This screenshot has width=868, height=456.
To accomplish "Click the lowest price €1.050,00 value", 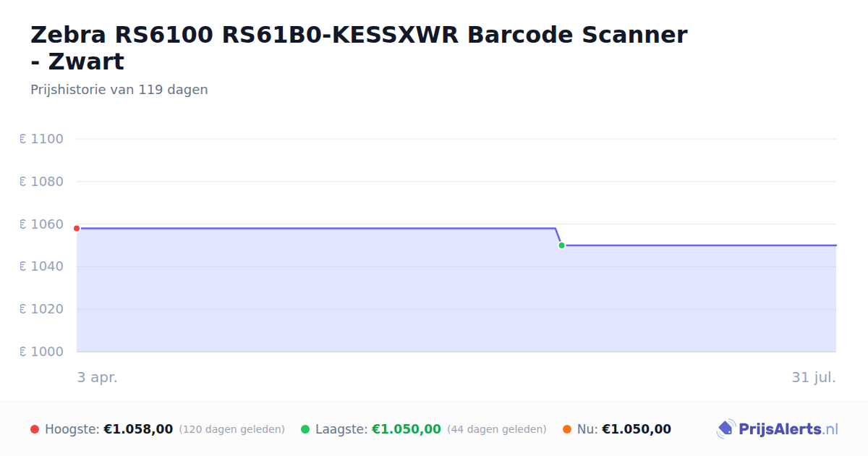I will [x=407, y=429].
